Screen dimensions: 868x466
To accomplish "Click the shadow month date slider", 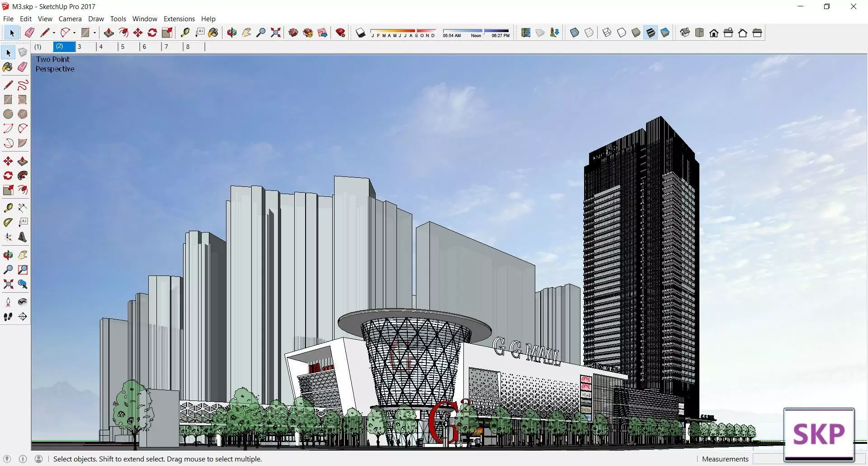I will (x=403, y=33).
